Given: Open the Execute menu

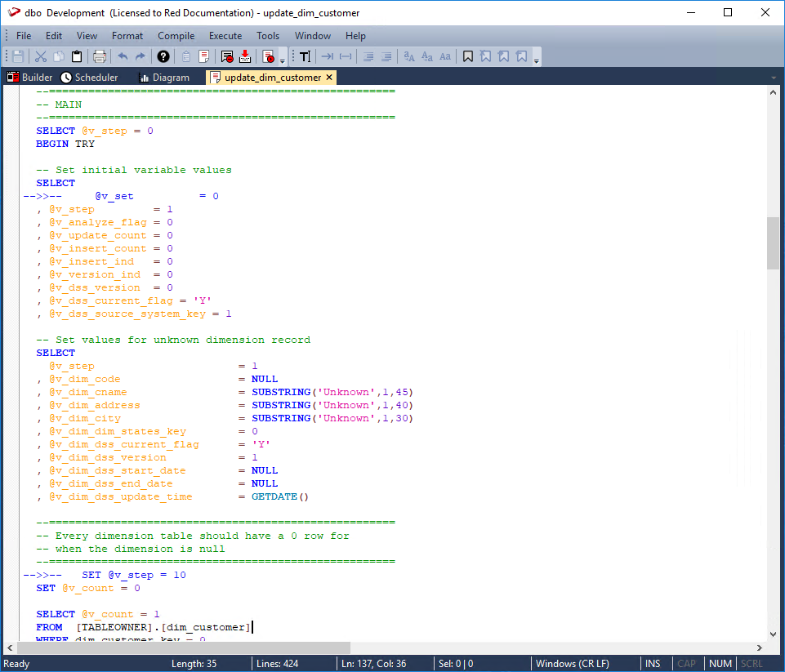Looking at the screenshot, I should [x=225, y=36].
